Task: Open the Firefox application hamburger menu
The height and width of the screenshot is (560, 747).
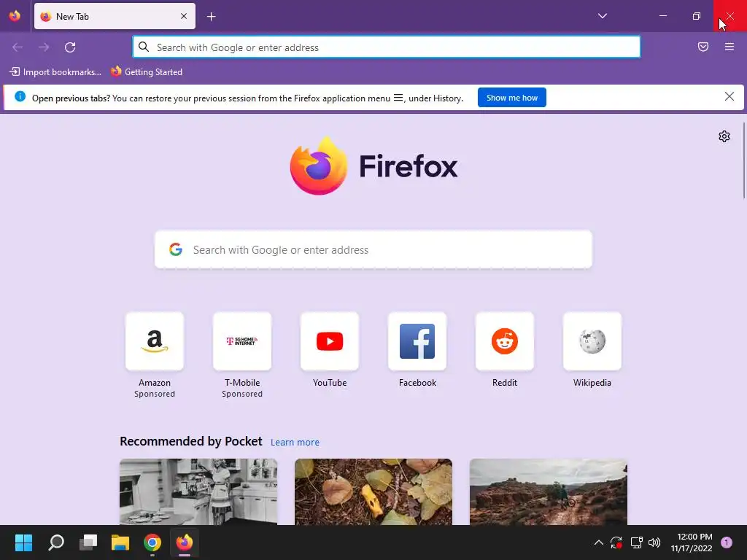Action: pos(729,47)
